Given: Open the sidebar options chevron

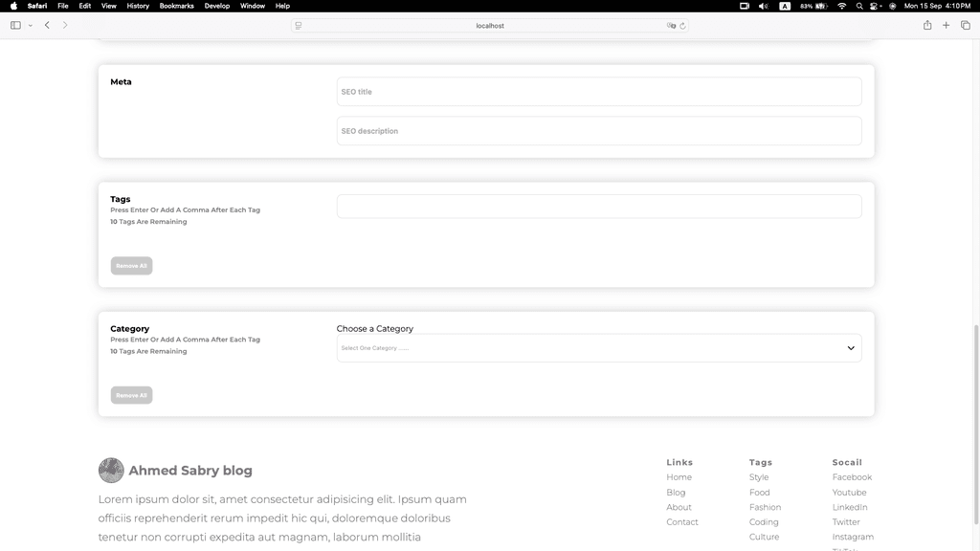Looking at the screenshot, I should (30, 26).
